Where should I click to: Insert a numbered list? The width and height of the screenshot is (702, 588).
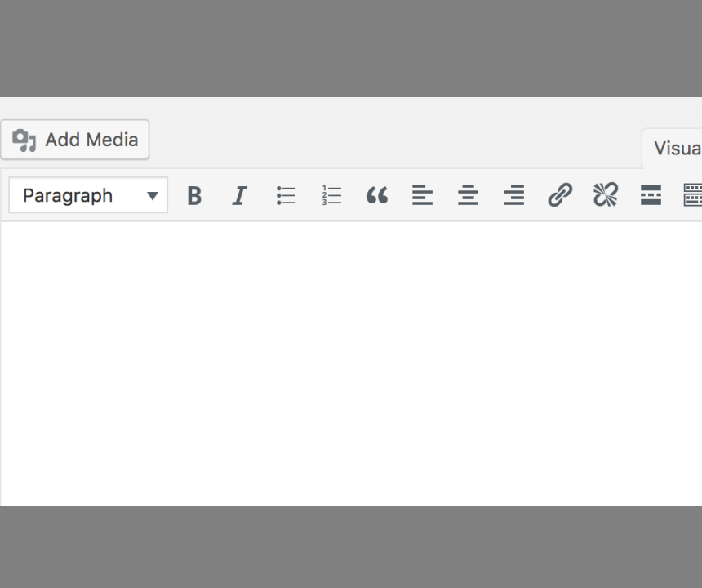click(x=331, y=195)
